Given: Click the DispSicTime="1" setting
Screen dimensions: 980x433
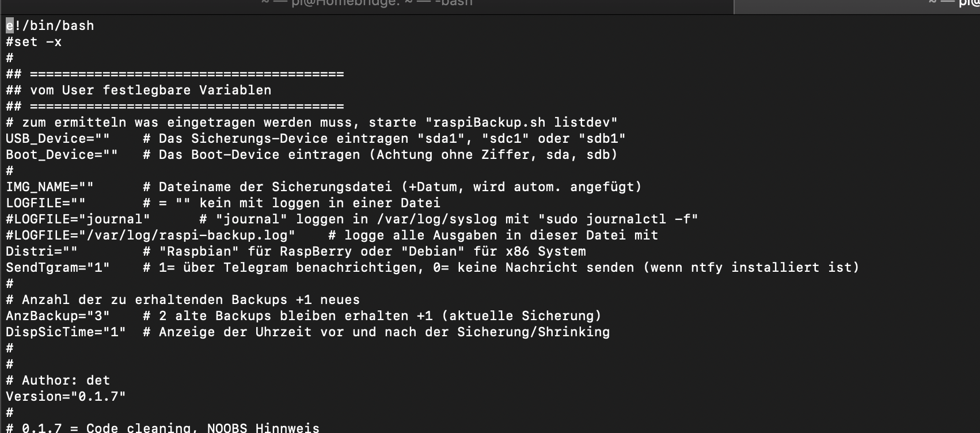Looking at the screenshot, I should coord(66,332).
